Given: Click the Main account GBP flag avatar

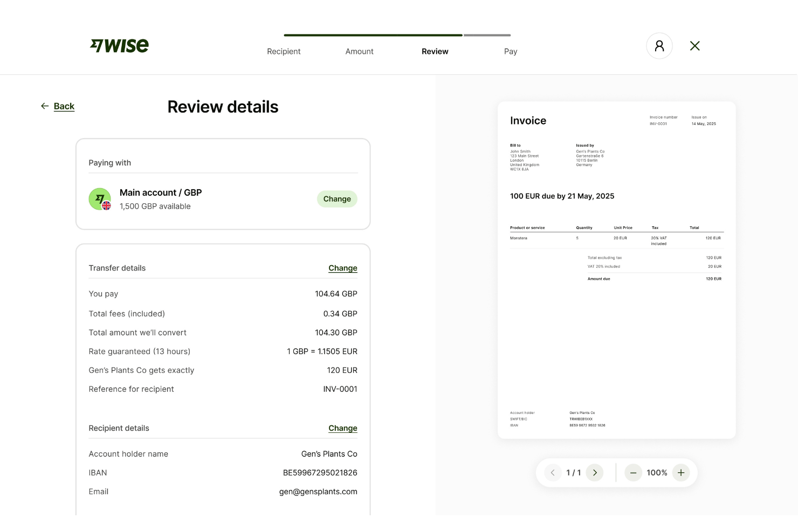Looking at the screenshot, I should [x=100, y=199].
